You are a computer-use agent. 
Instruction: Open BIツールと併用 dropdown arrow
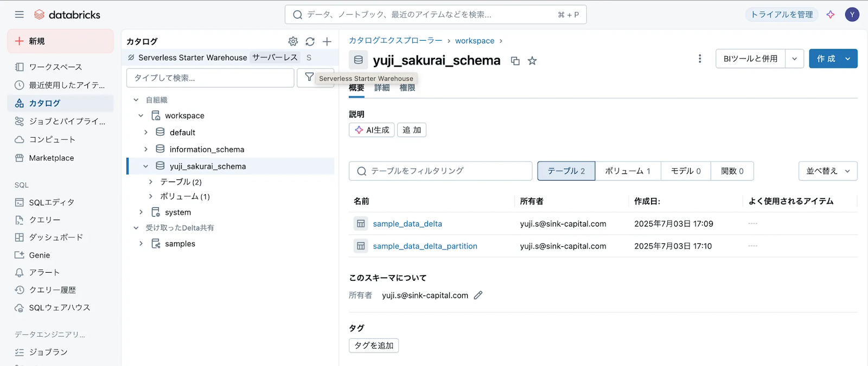(794, 59)
